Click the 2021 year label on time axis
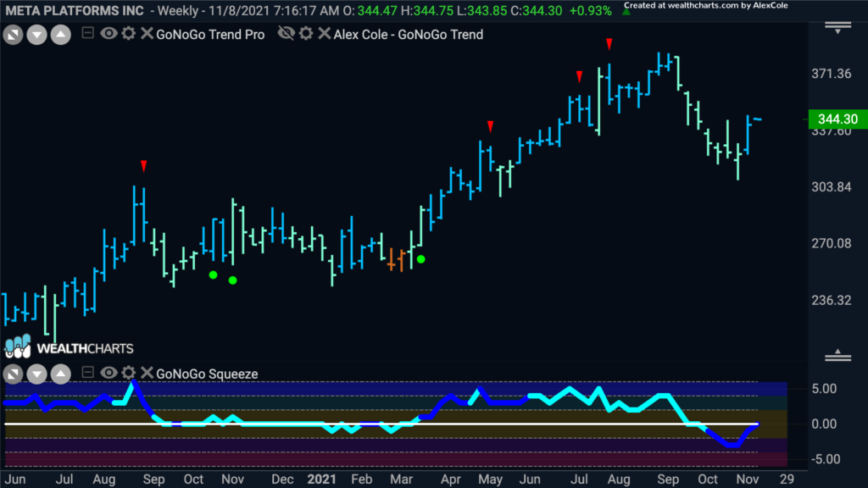 click(321, 480)
